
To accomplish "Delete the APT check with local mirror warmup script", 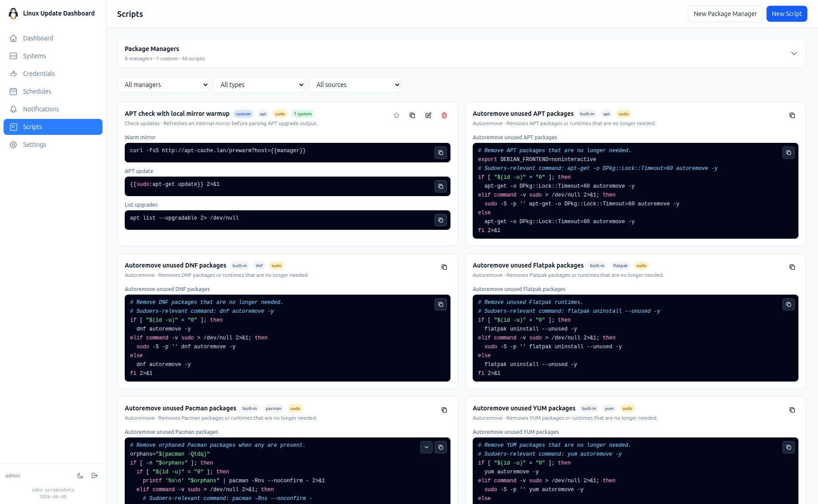I will 444,115.
